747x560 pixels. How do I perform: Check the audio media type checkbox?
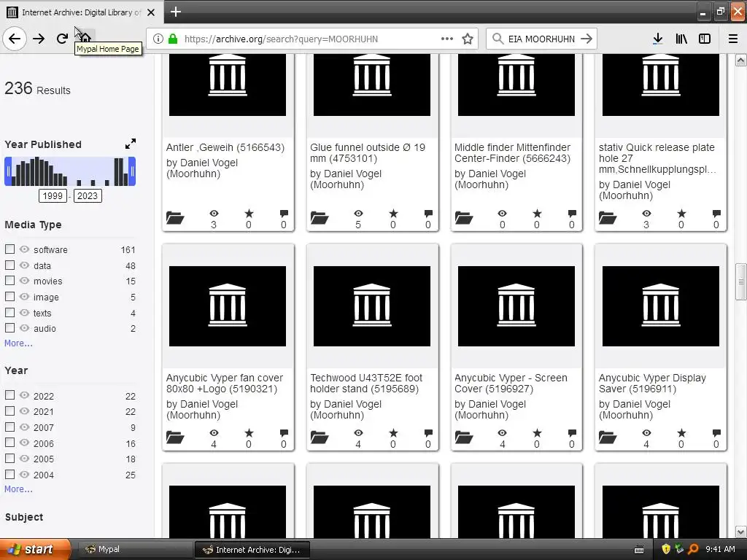pyautogui.click(x=9, y=328)
